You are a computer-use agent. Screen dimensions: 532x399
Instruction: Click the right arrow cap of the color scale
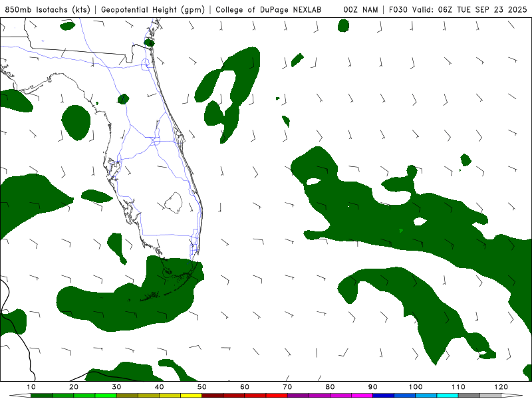tap(512, 396)
